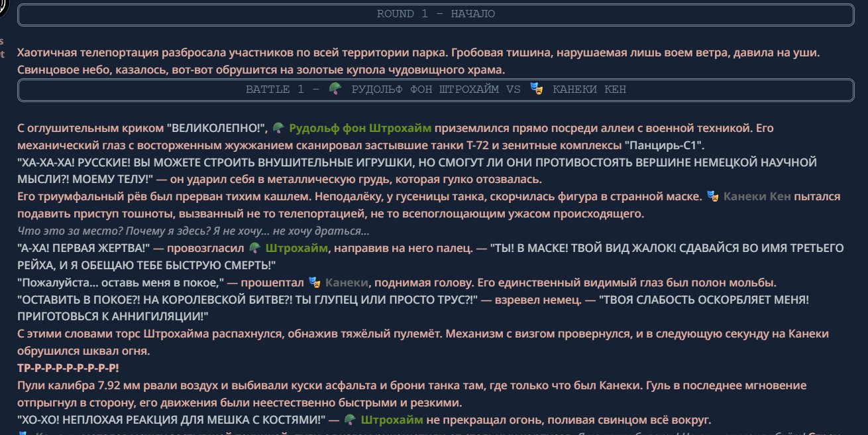Click the text 'ПРИГОТОВЬСЯ К АННИГИЛЯЦИИ!'

pos(113,317)
